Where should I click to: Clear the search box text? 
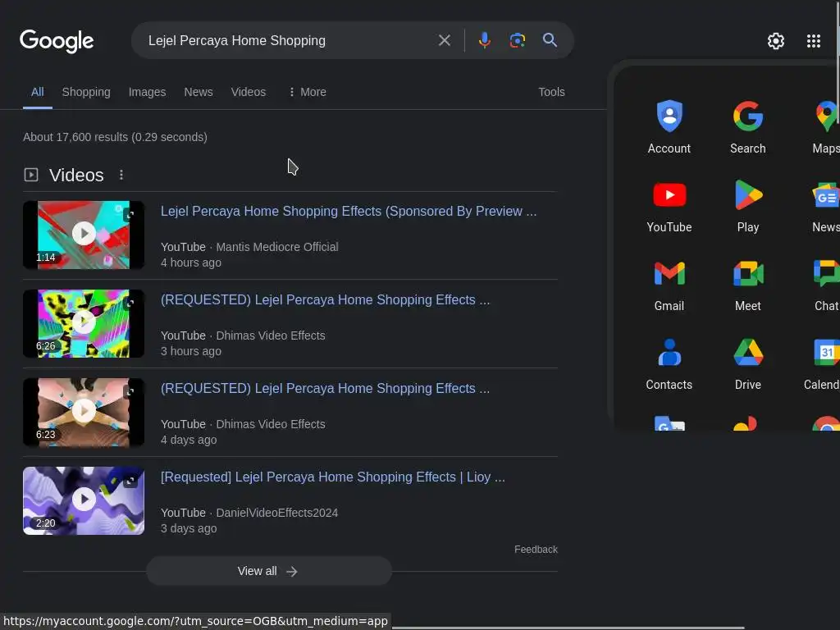click(444, 40)
